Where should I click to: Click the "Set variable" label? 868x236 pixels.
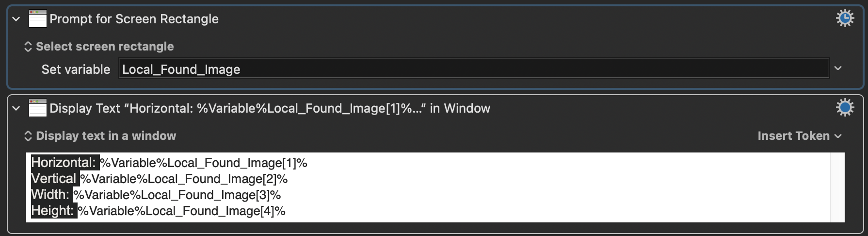[x=76, y=69]
